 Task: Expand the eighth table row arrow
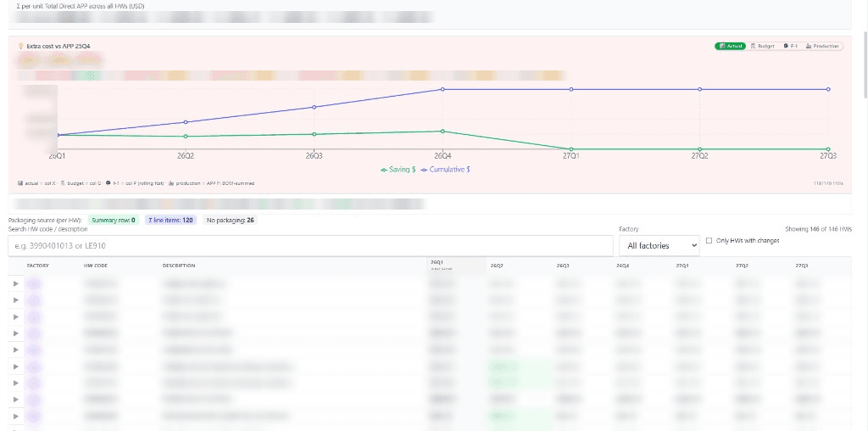pyautogui.click(x=15, y=399)
